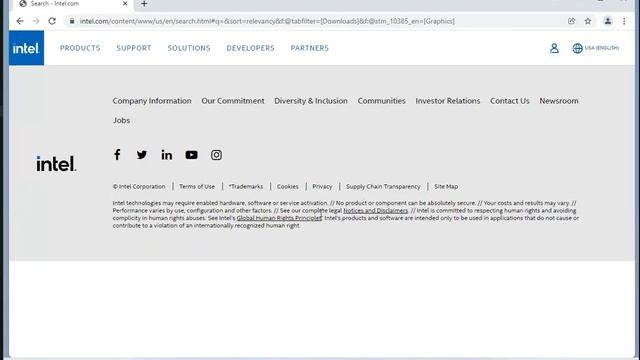Open Intel's Instagram page icon
Viewport: 640px width, 360px height.
216,155
